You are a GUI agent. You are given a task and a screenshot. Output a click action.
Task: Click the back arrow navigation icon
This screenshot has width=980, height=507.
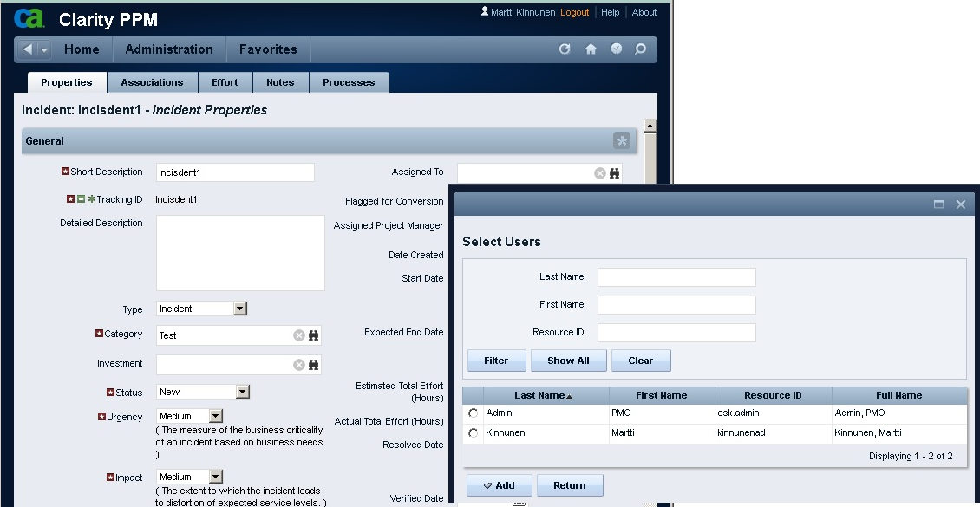tap(28, 49)
